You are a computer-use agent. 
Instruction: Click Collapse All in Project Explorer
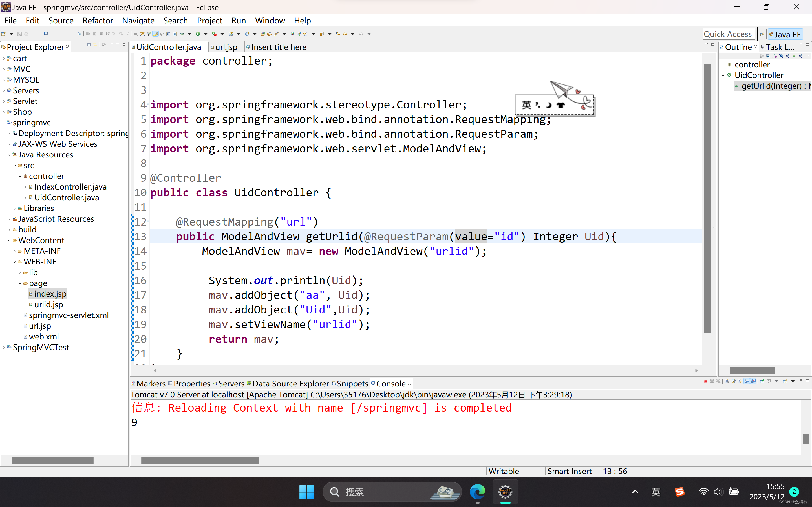coord(89,45)
